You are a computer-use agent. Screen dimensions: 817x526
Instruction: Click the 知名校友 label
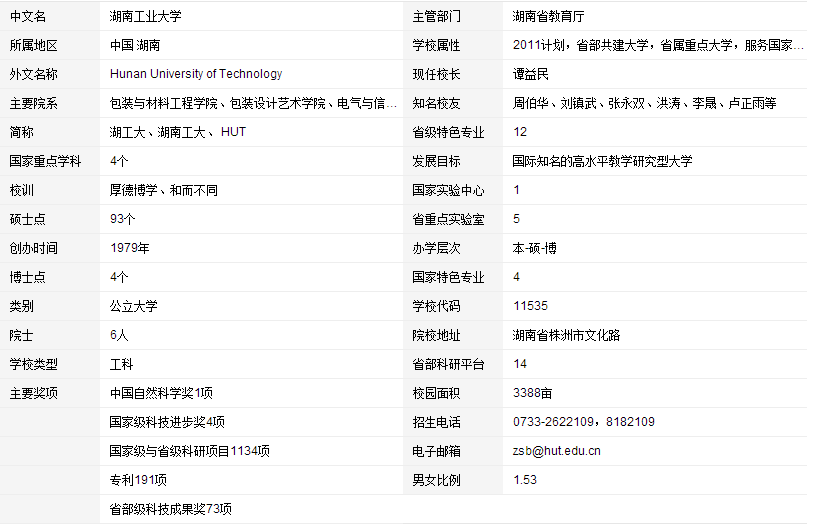tap(437, 103)
